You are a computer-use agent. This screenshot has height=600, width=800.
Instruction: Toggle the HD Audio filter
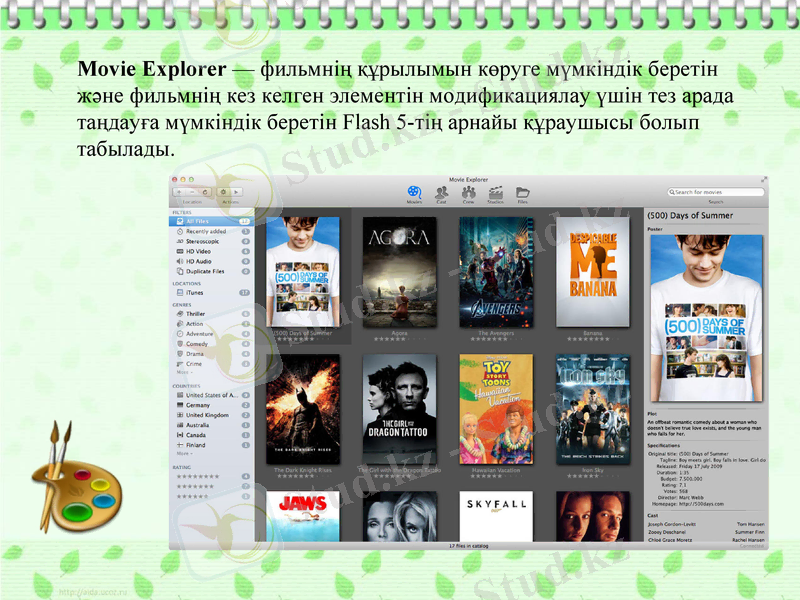point(178,262)
